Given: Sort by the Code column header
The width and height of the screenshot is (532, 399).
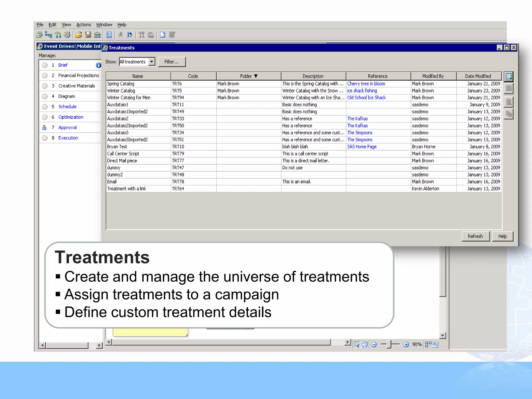Looking at the screenshot, I should (x=193, y=76).
